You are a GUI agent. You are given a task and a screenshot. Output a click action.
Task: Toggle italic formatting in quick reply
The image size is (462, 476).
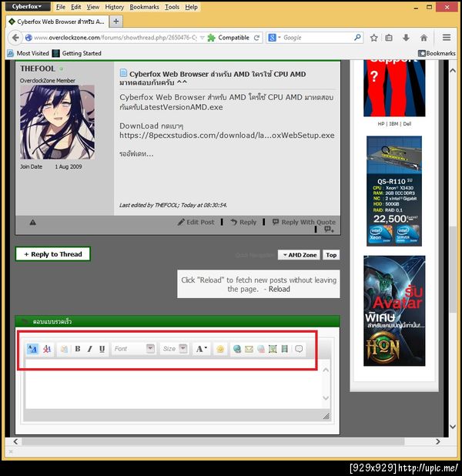point(90,349)
